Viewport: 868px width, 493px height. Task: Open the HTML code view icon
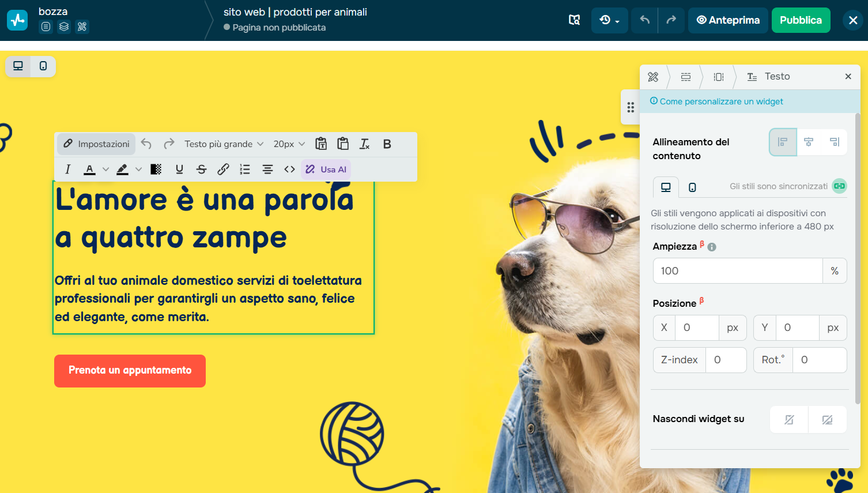coord(289,169)
